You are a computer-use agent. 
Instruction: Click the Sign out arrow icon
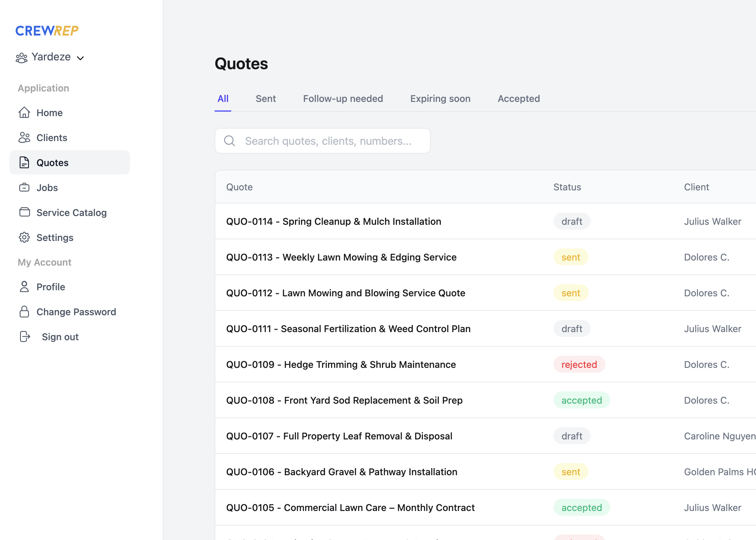point(25,337)
